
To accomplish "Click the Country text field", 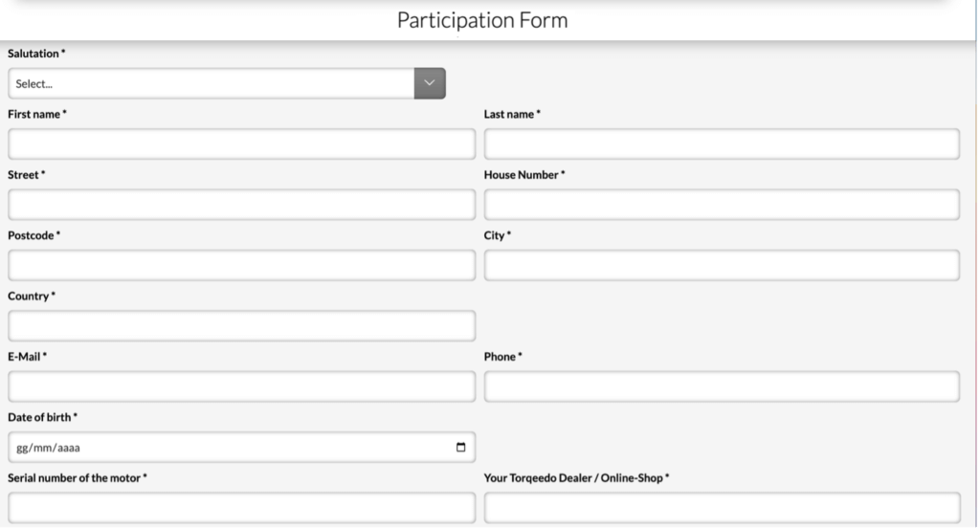I will (242, 325).
